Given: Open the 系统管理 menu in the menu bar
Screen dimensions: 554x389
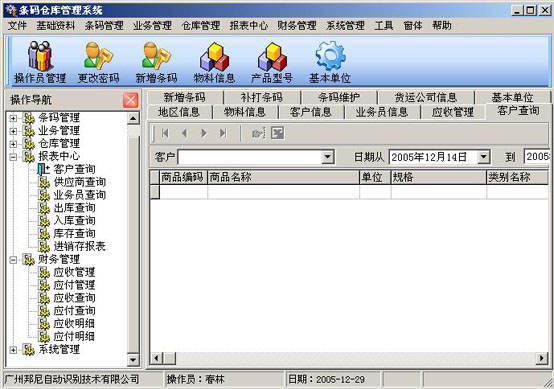Looking at the screenshot, I should click(345, 25).
